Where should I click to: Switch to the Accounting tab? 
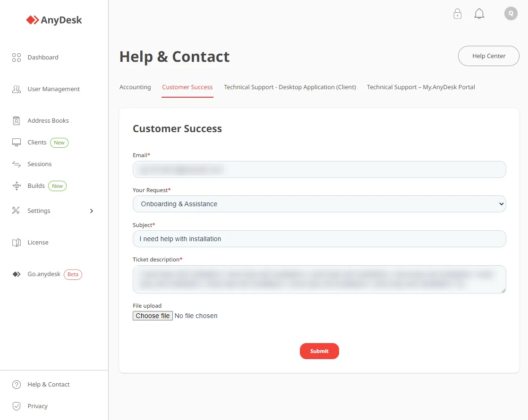135,87
